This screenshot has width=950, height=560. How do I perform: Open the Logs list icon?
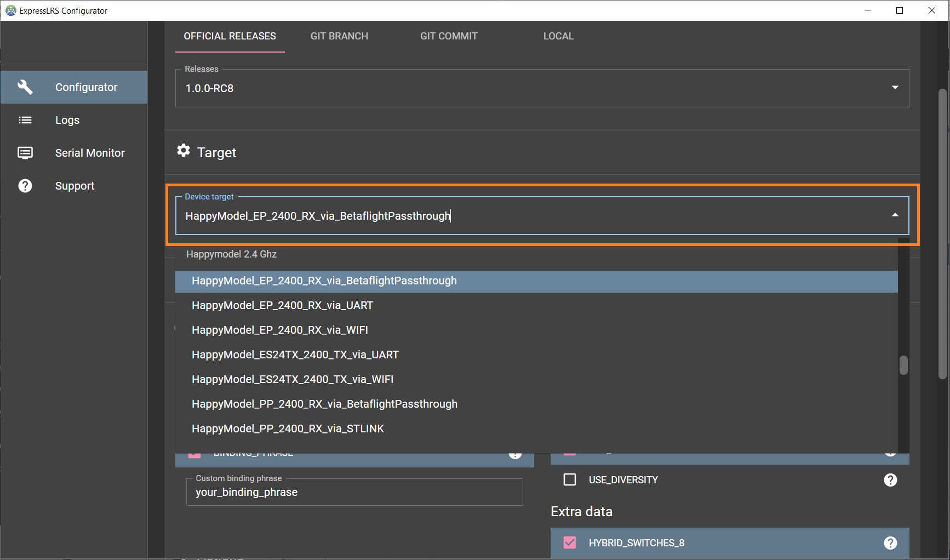25,120
